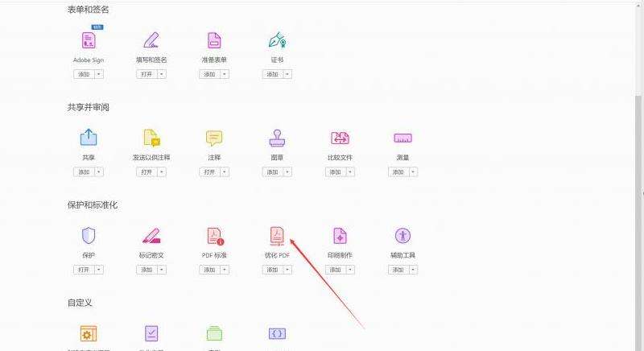
Task: Select the 印刷制作 print production icon
Action: coord(340,236)
